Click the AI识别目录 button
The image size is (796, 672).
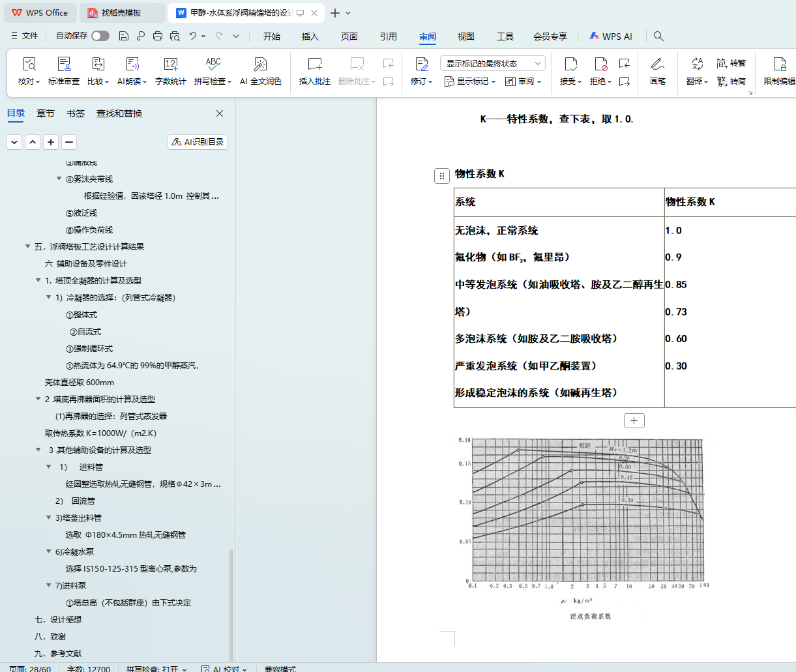pyautogui.click(x=198, y=141)
